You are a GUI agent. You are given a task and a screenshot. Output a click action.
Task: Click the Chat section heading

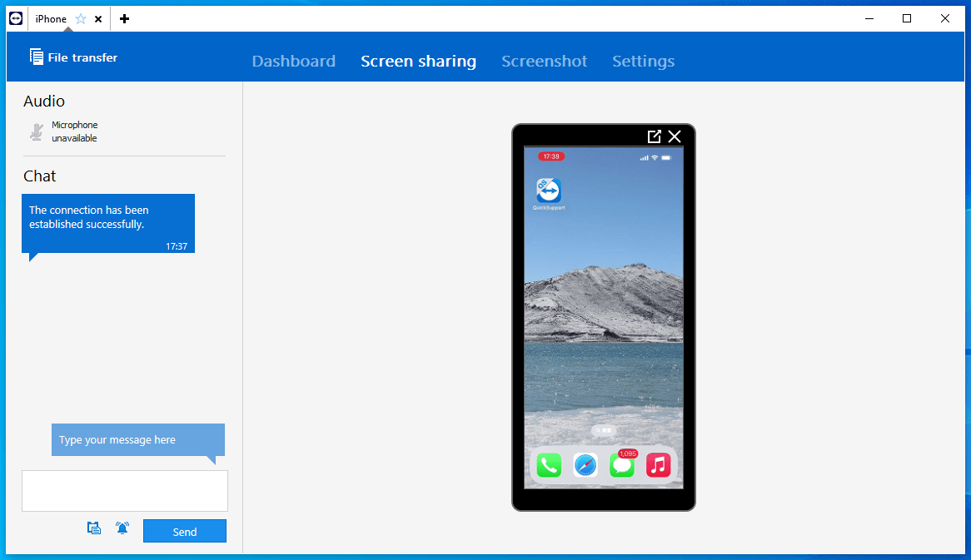(40, 176)
